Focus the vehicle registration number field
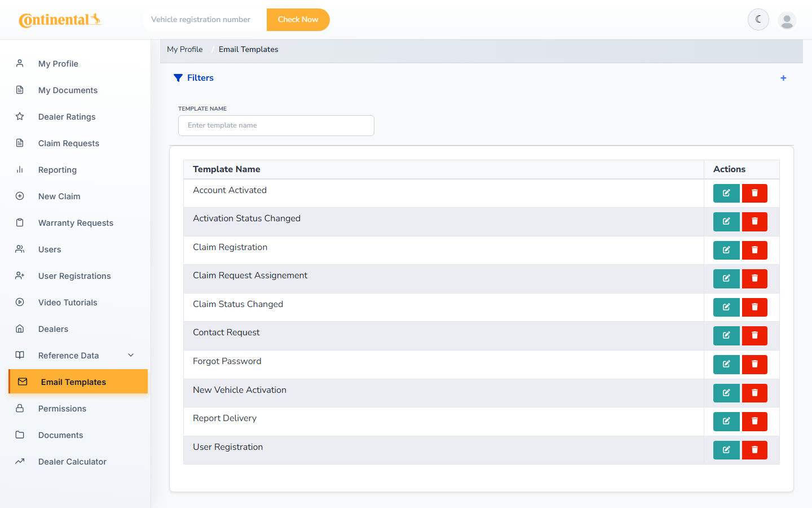Image resolution: width=812 pixels, height=508 pixels. coord(204,20)
